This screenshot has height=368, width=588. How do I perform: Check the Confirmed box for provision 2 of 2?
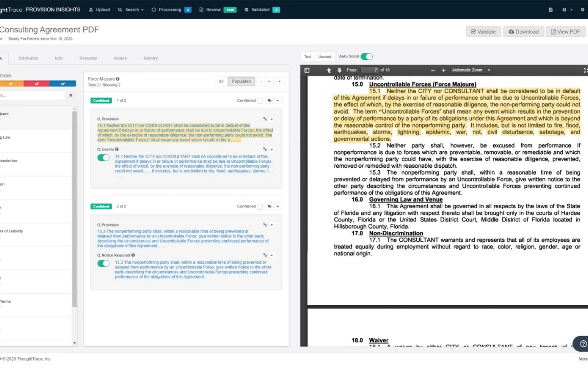point(260,207)
